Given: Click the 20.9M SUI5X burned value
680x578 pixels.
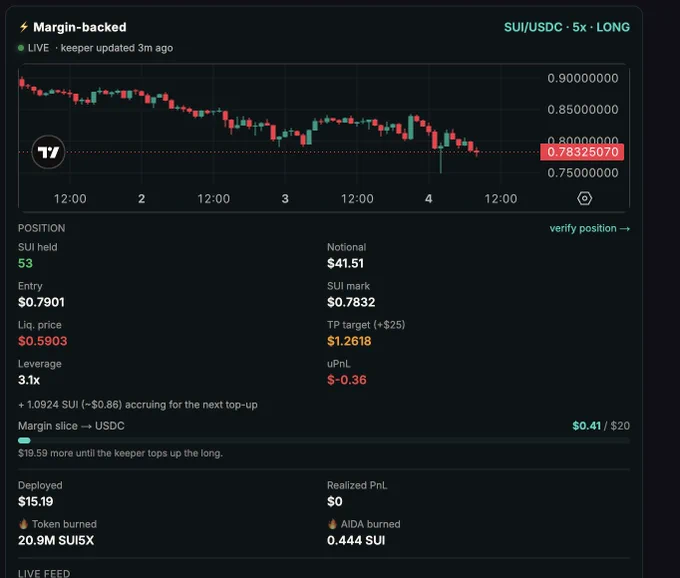Looking at the screenshot, I should pyautogui.click(x=56, y=540).
